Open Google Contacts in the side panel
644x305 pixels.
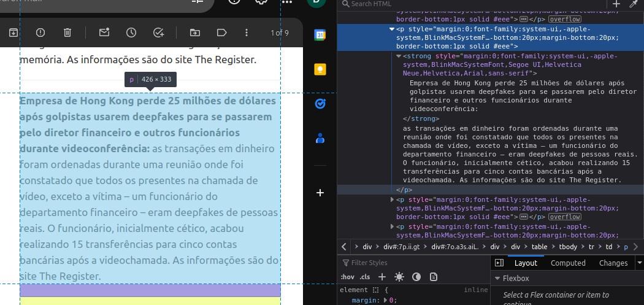click(320, 138)
